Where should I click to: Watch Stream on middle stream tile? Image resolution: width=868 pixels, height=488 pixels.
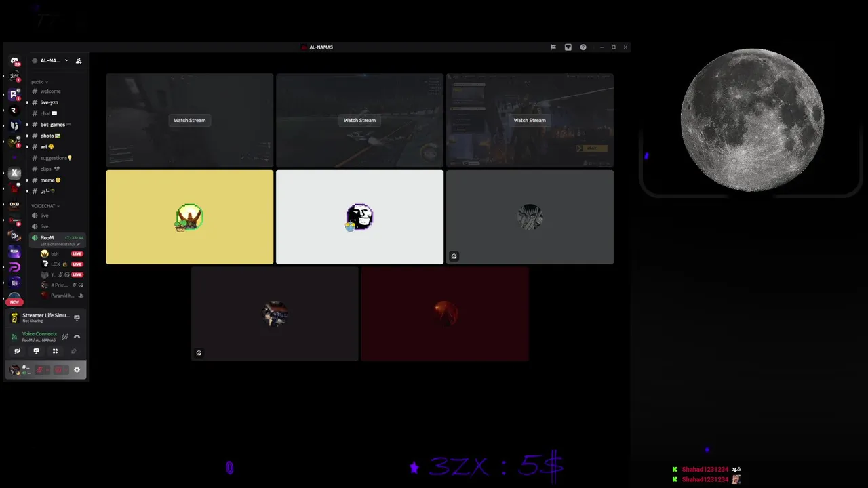359,120
